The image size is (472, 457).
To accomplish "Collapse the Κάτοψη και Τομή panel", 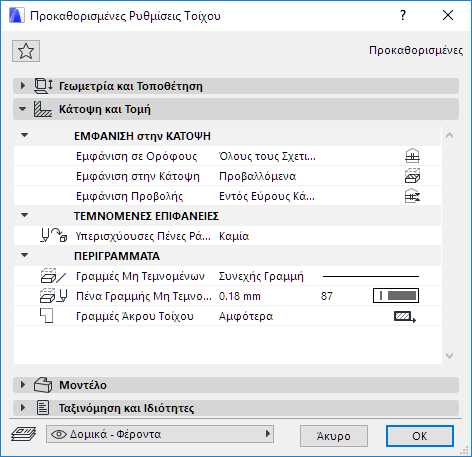I will pyautogui.click(x=23, y=109).
